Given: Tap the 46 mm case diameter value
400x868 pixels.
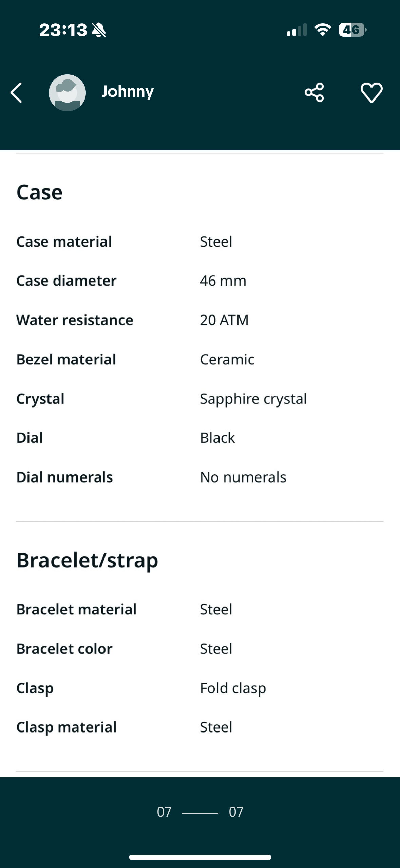Looking at the screenshot, I should [x=223, y=281].
